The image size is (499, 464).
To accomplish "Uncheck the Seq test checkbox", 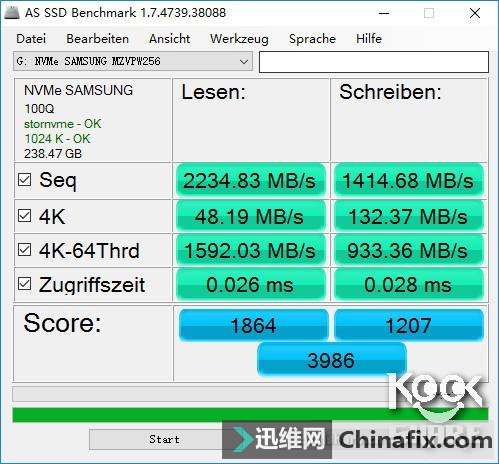I will coord(25,180).
